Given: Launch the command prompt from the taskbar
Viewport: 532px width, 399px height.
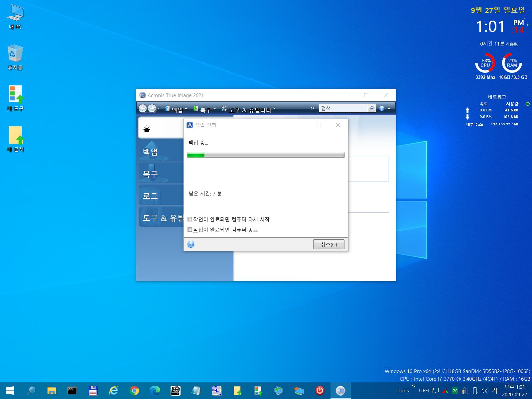Looking at the screenshot, I should (72, 391).
